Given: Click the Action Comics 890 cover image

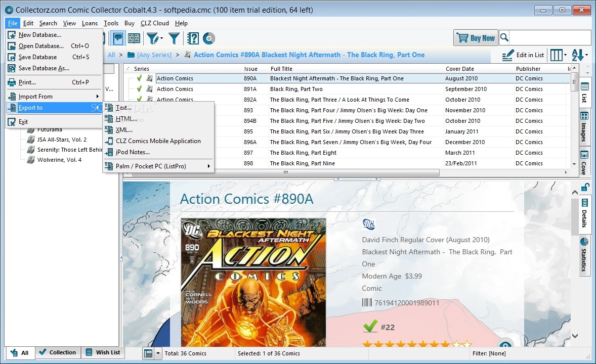Looking at the screenshot, I should click(253, 282).
